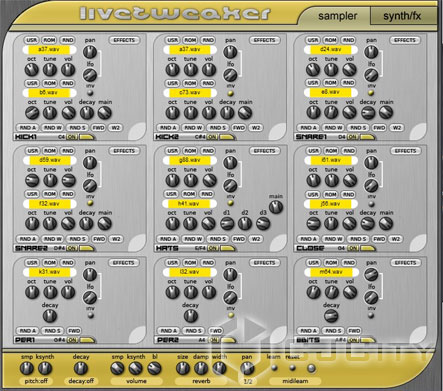Toggle the inv LED in SNARE2 module

[x=90, y=203]
